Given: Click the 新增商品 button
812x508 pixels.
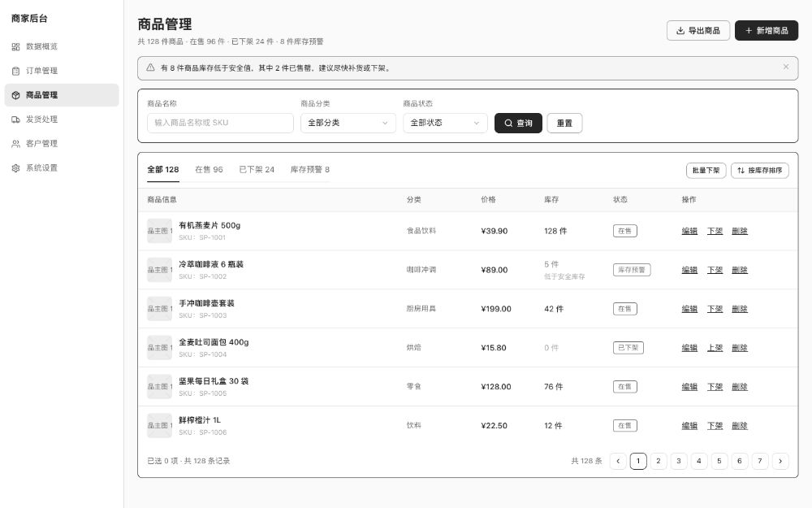Looking at the screenshot, I should (x=767, y=31).
